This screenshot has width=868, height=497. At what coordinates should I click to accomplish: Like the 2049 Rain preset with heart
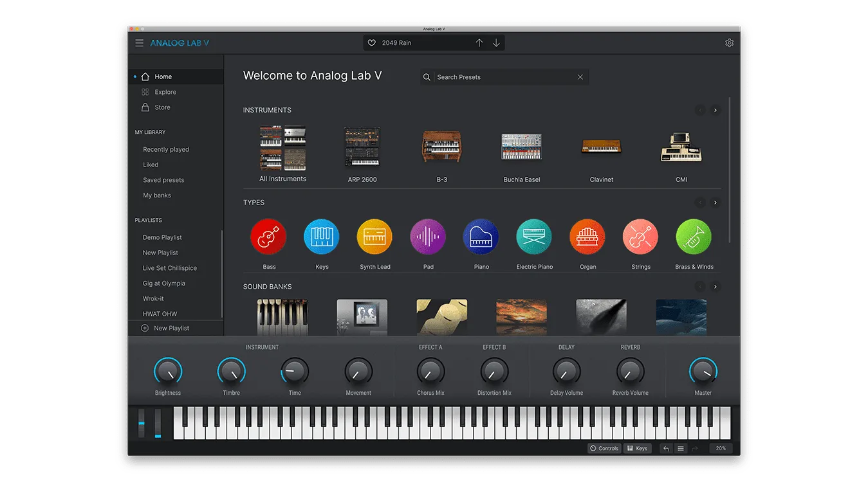click(x=371, y=43)
